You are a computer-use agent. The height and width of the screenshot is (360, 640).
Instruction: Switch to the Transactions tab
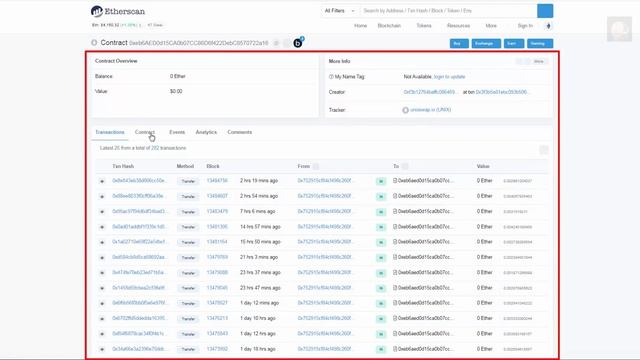109,132
